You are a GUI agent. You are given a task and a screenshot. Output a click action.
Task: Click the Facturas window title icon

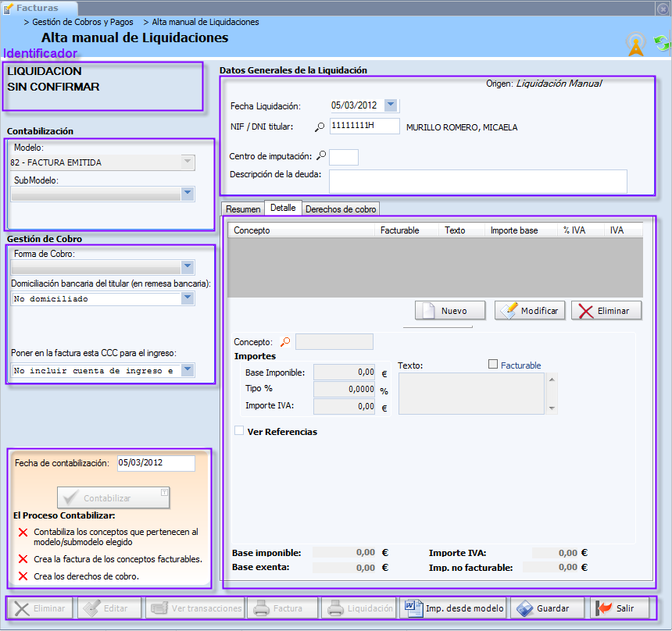click(8, 8)
